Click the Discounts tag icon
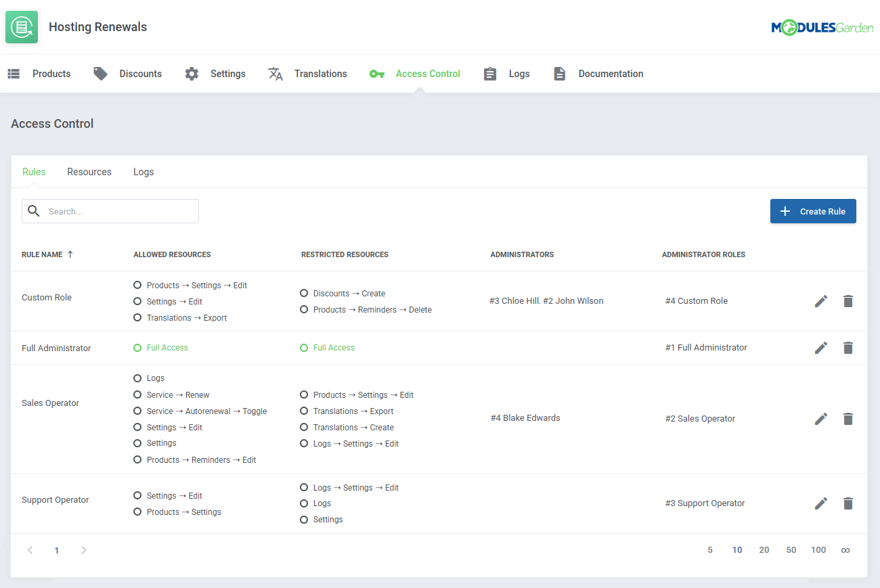This screenshot has height=588, width=880. point(100,74)
